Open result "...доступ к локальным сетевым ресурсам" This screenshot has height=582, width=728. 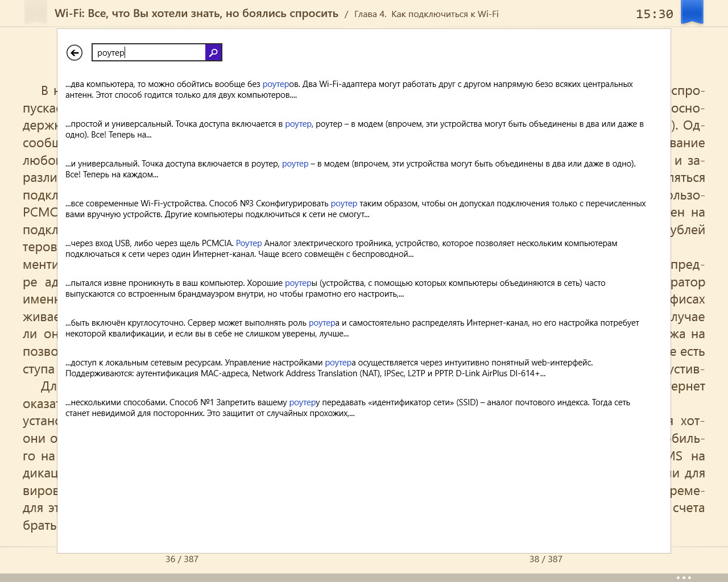[x=329, y=368]
